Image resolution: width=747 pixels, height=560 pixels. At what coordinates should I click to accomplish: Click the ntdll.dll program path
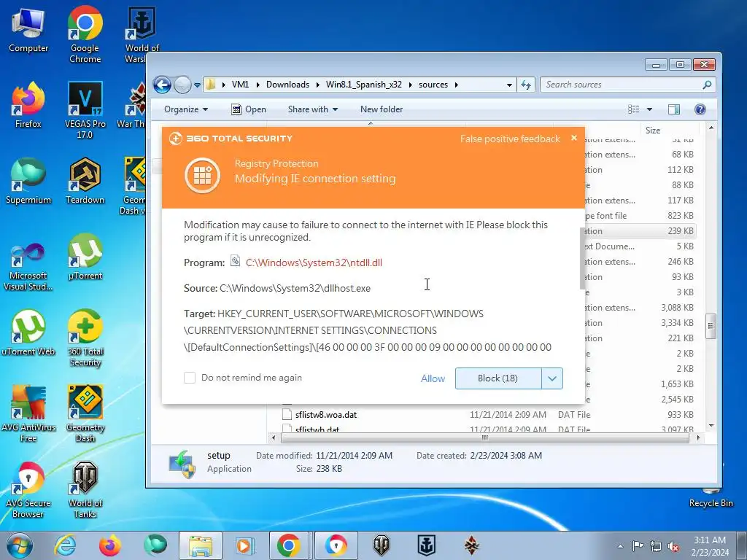point(314,262)
